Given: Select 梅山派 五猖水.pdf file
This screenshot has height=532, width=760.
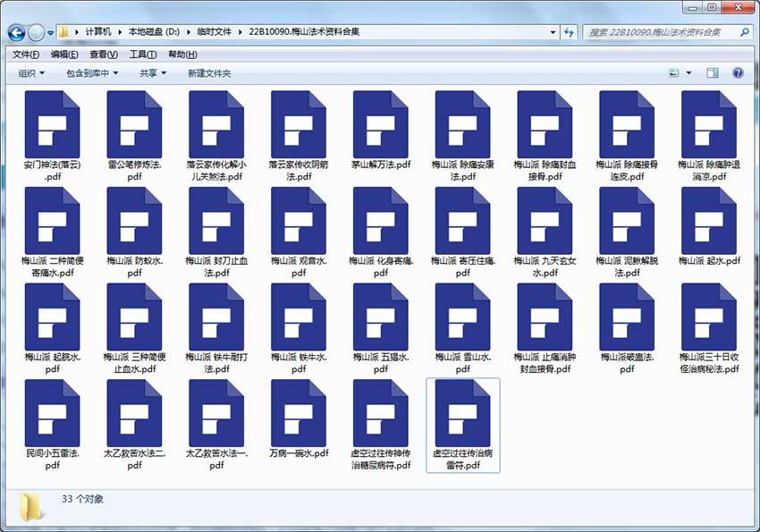Looking at the screenshot, I should pos(381,328).
